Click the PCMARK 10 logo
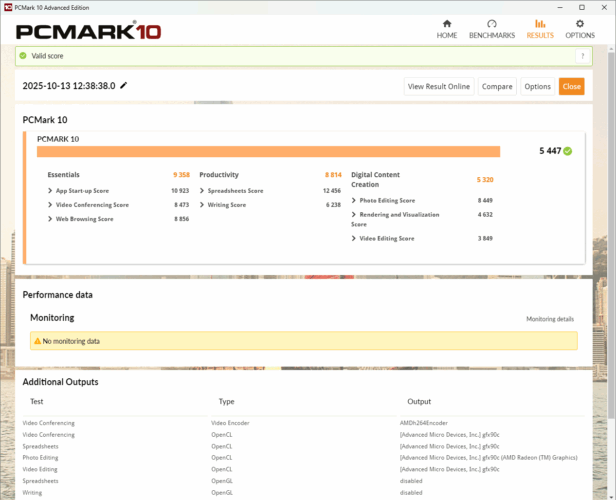 (x=88, y=31)
